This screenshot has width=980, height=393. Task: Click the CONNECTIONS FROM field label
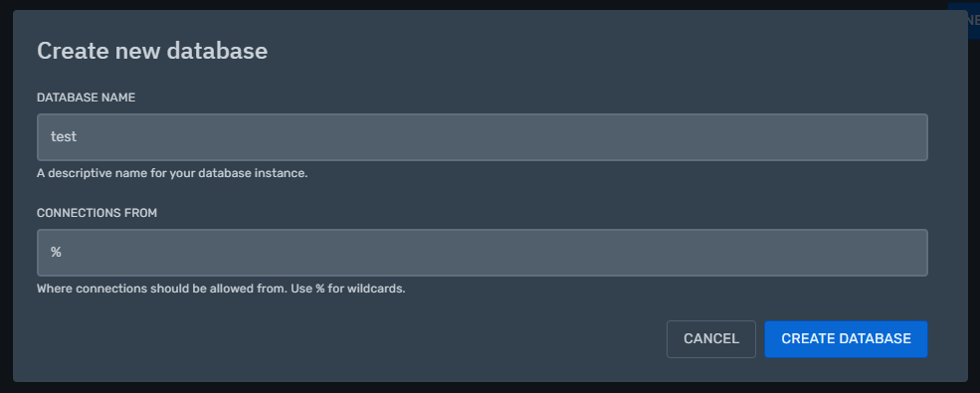[97, 213]
